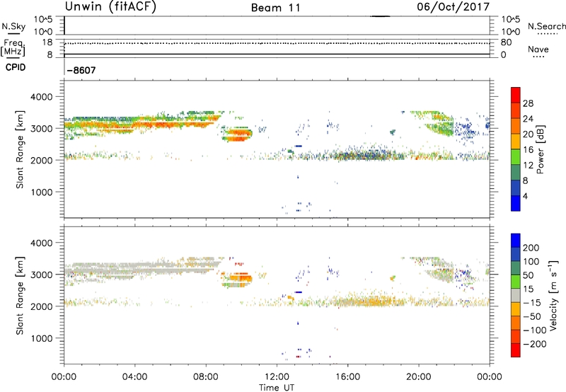Click the "Slant Range [km]" label of the power panel

(20, 149)
